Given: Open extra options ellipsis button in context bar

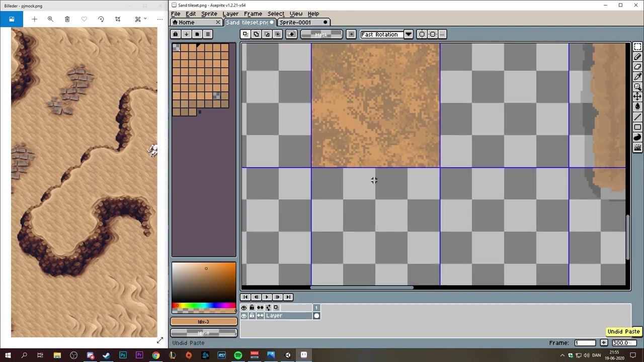Looking at the screenshot, I should tap(442, 34).
